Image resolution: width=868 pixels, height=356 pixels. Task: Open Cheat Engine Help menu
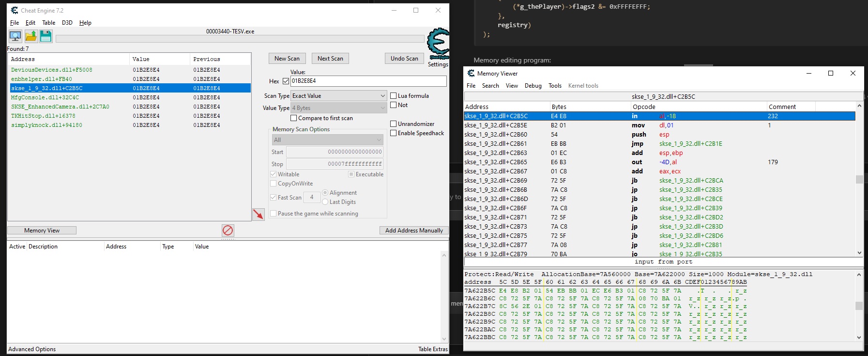click(x=85, y=23)
